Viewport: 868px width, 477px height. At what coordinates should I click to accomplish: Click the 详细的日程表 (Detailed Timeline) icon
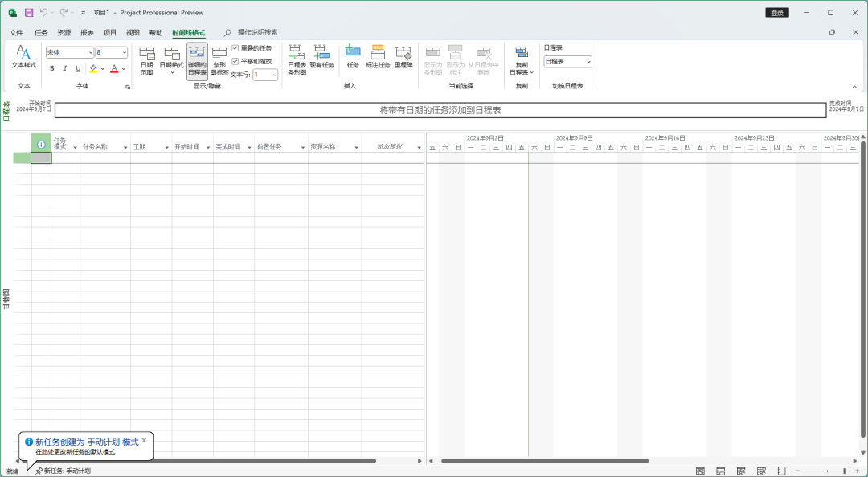point(195,59)
